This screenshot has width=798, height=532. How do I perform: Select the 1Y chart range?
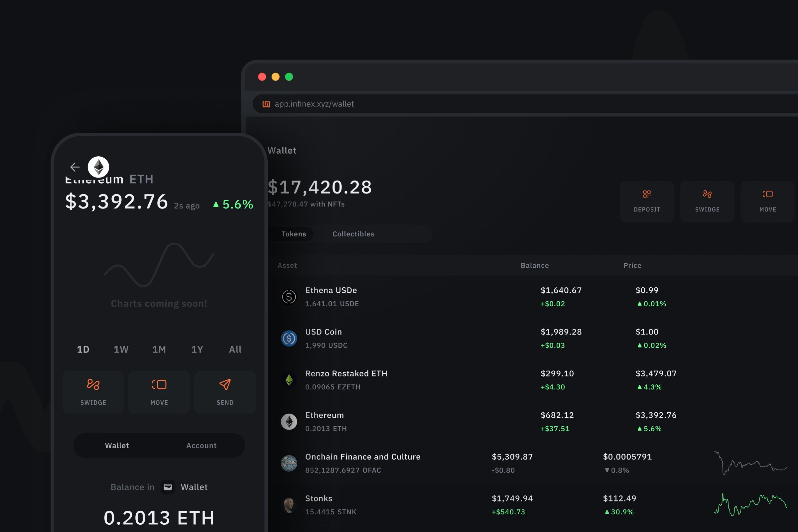pos(197,349)
